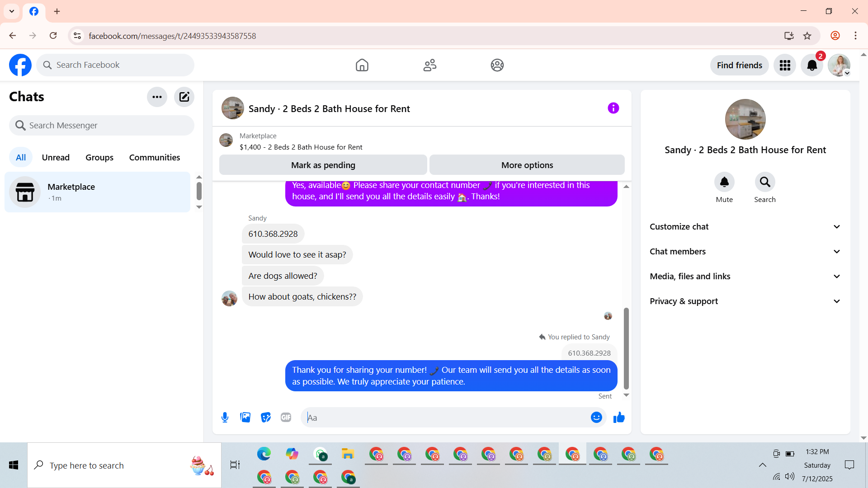868x488 pixels.
Task: Click the Mark as pending button
Action: (x=323, y=165)
